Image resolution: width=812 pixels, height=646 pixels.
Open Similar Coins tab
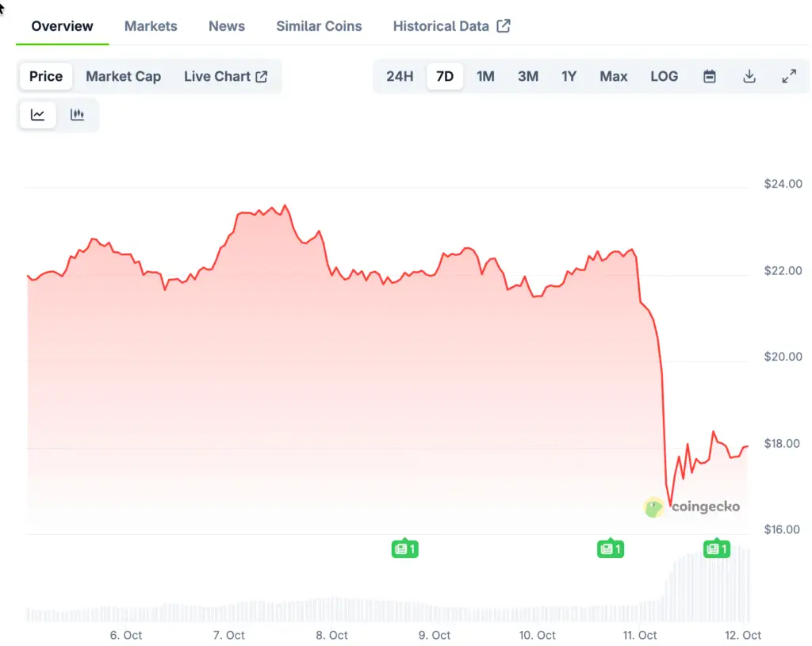click(x=319, y=26)
